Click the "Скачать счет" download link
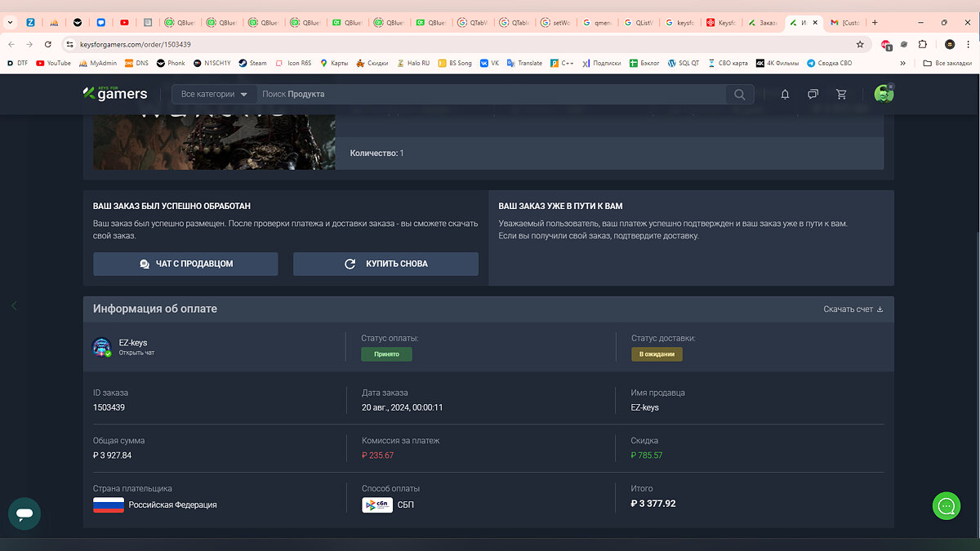Image resolution: width=980 pixels, height=551 pixels. [853, 309]
